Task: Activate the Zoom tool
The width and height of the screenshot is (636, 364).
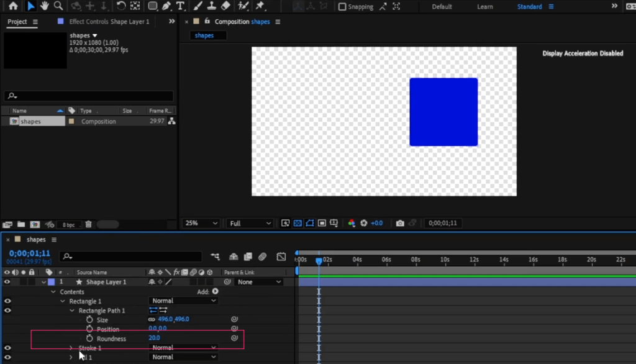Action: click(x=57, y=6)
